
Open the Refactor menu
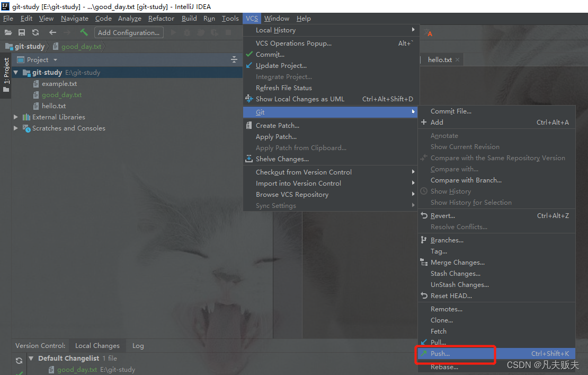(x=161, y=19)
